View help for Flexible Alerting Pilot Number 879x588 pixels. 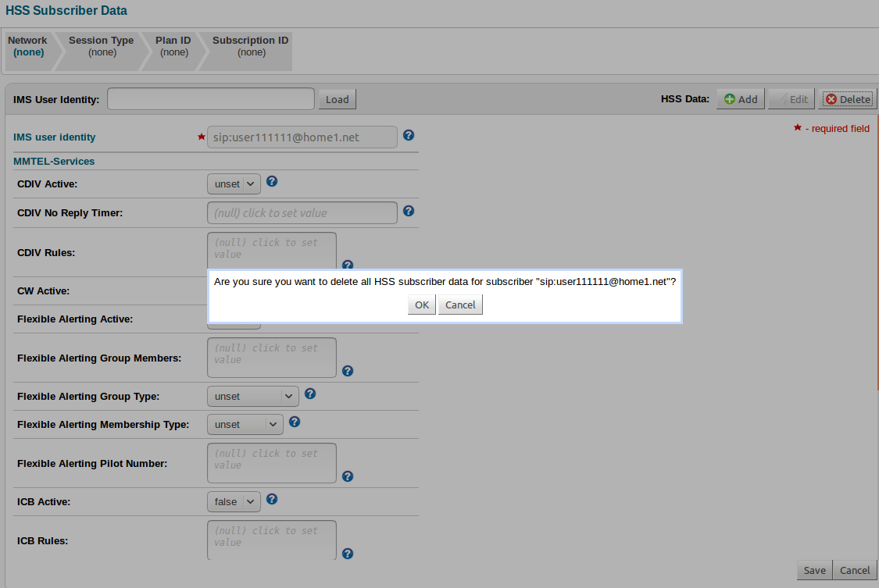347,476
